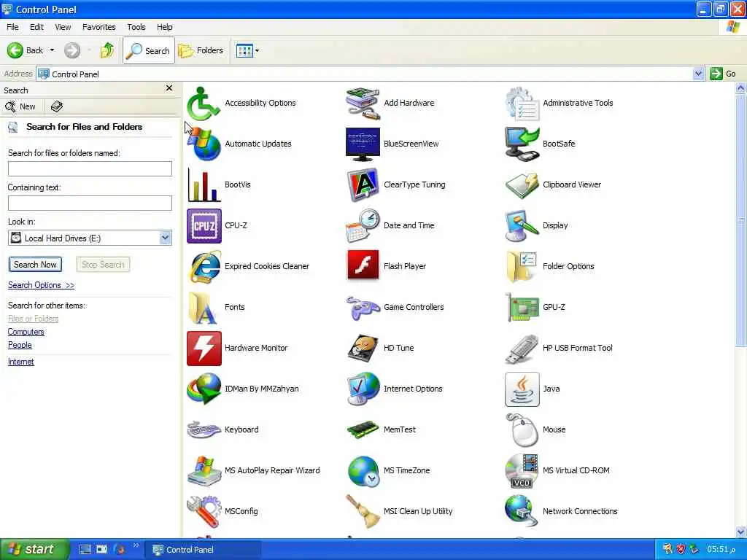Open the Tools menu
Viewport: 747px width, 560px height.
[x=136, y=27]
